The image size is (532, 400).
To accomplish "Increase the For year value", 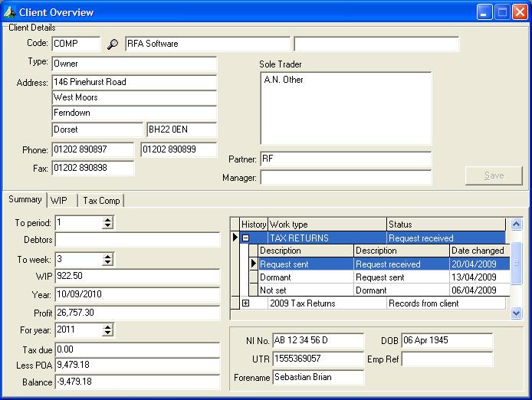I will tap(107, 326).
